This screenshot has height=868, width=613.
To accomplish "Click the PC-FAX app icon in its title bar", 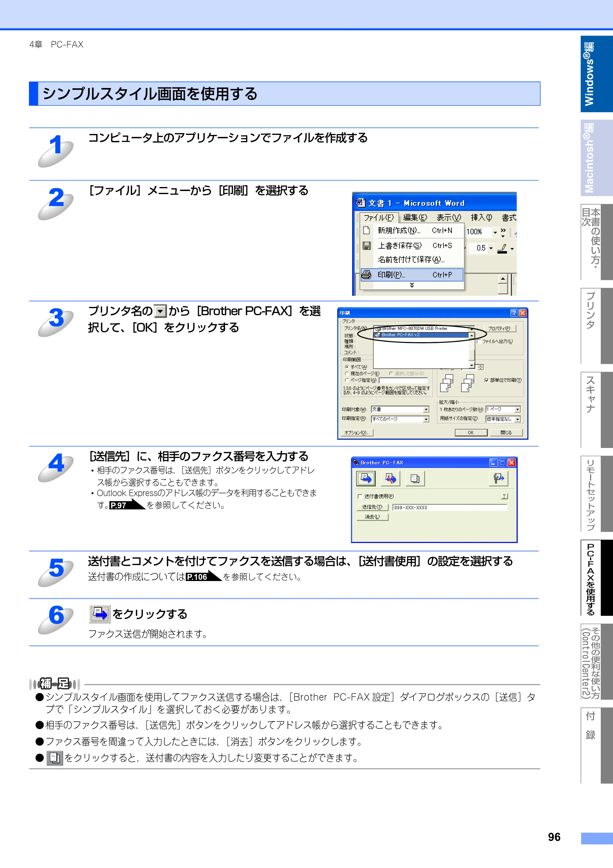I will pos(356,462).
